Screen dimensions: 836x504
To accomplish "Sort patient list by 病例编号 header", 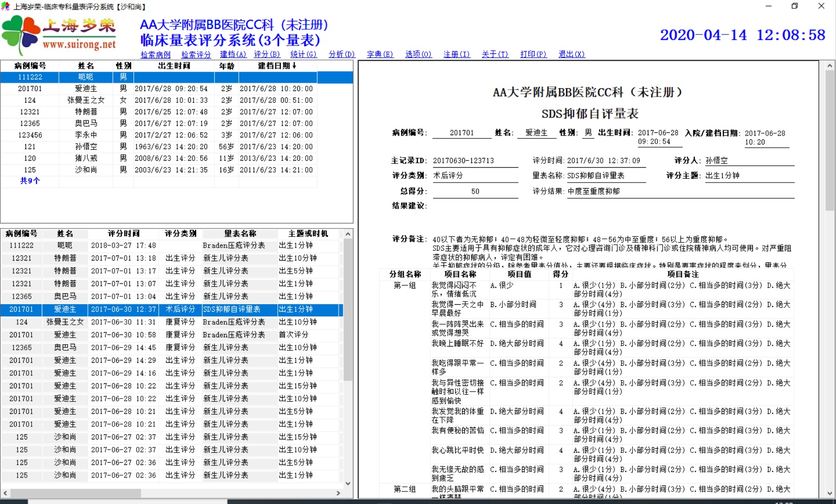I will [x=30, y=66].
